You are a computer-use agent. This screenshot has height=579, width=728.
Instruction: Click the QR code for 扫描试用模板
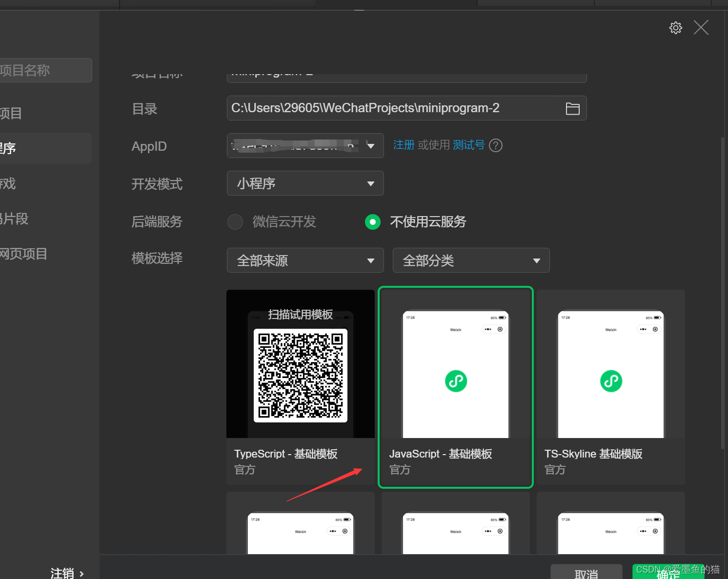[301, 376]
